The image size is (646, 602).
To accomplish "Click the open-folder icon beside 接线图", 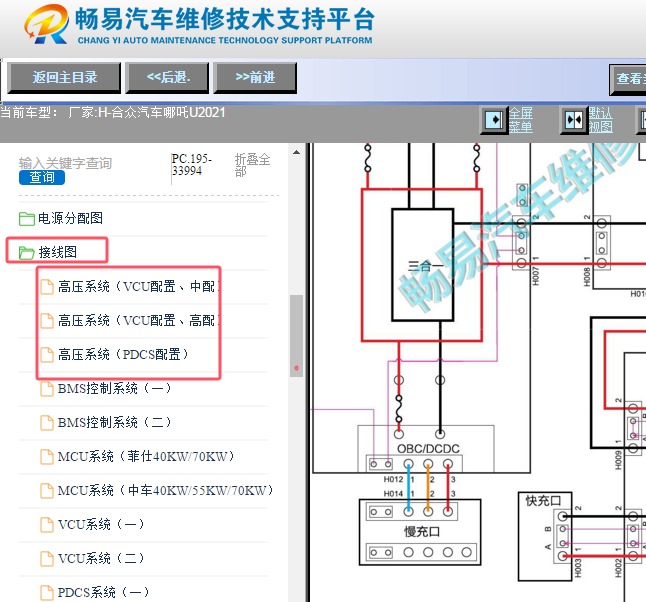I will click(27, 253).
